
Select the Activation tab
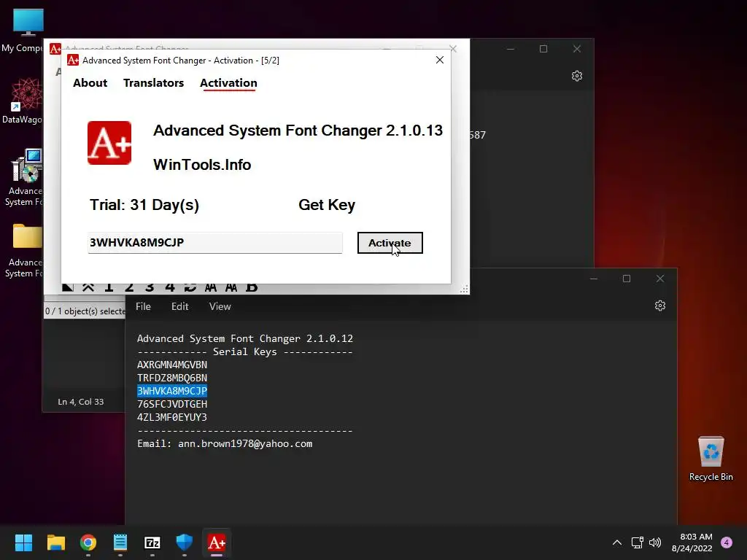point(228,83)
